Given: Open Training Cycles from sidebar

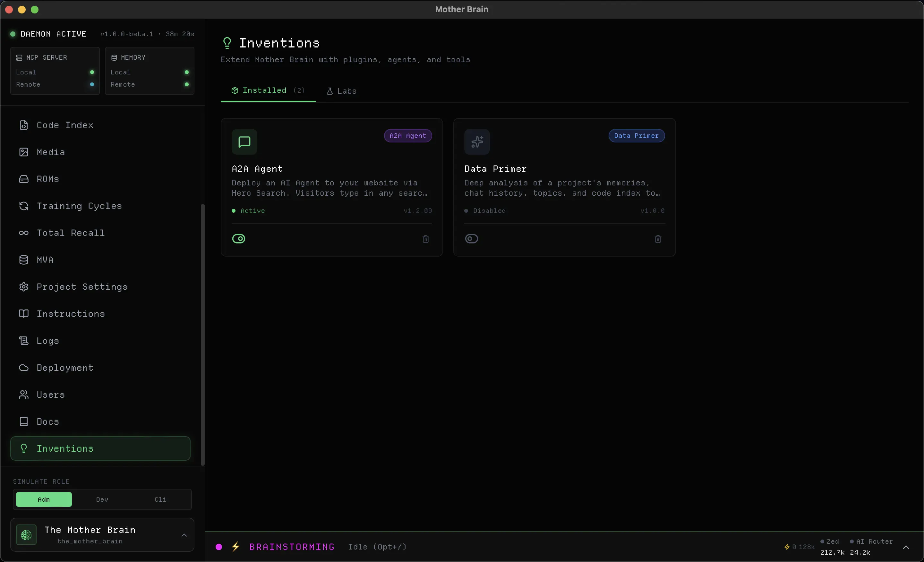Looking at the screenshot, I should point(100,206).
